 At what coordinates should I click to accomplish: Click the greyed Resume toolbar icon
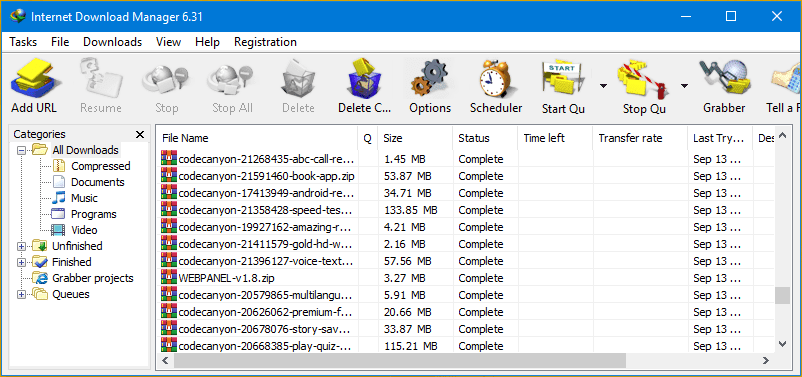[x=101, y=78]
